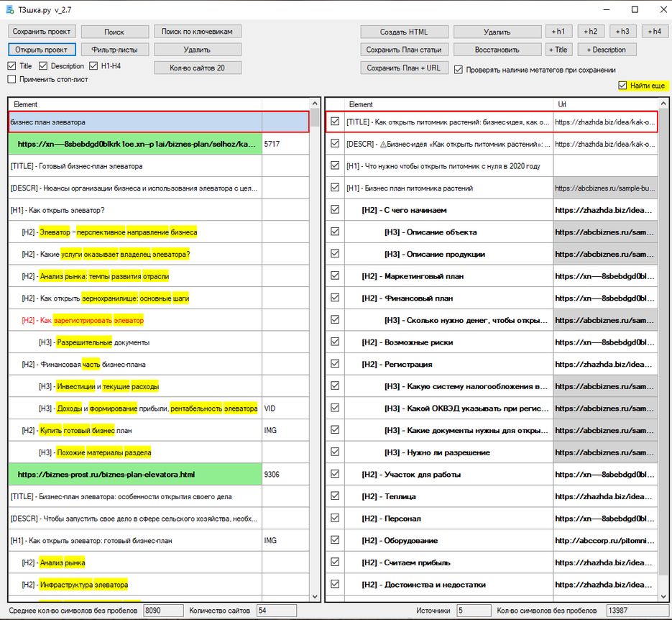
Task: Select H1 Бизнес план питомника растений row
Action: point(492,188)
